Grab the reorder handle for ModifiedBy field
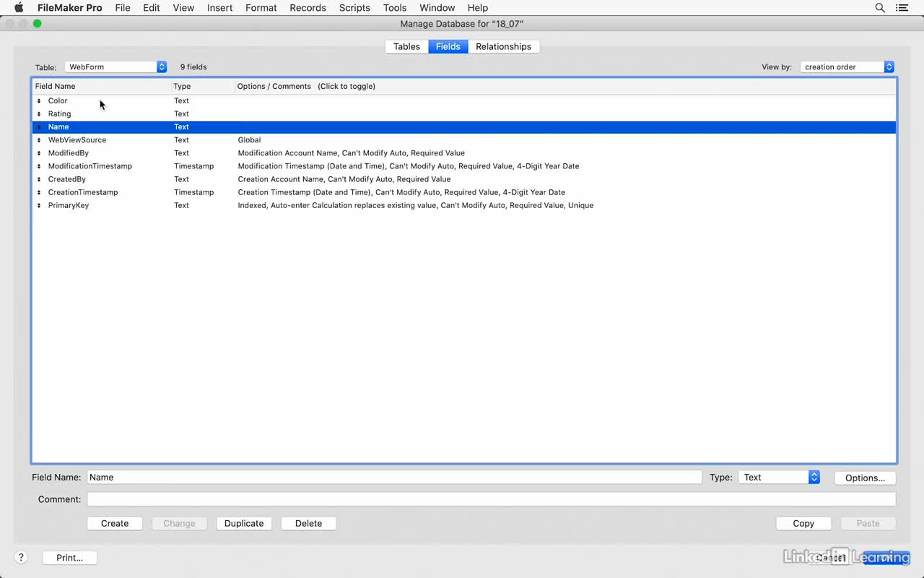This screenshot has height=578, width=924. 39,153
